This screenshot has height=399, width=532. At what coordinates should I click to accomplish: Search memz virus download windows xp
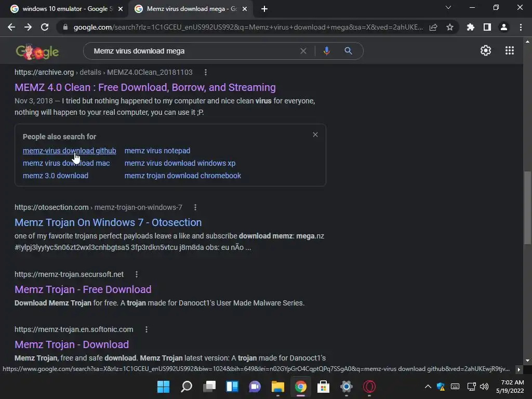tap(180, 163)
